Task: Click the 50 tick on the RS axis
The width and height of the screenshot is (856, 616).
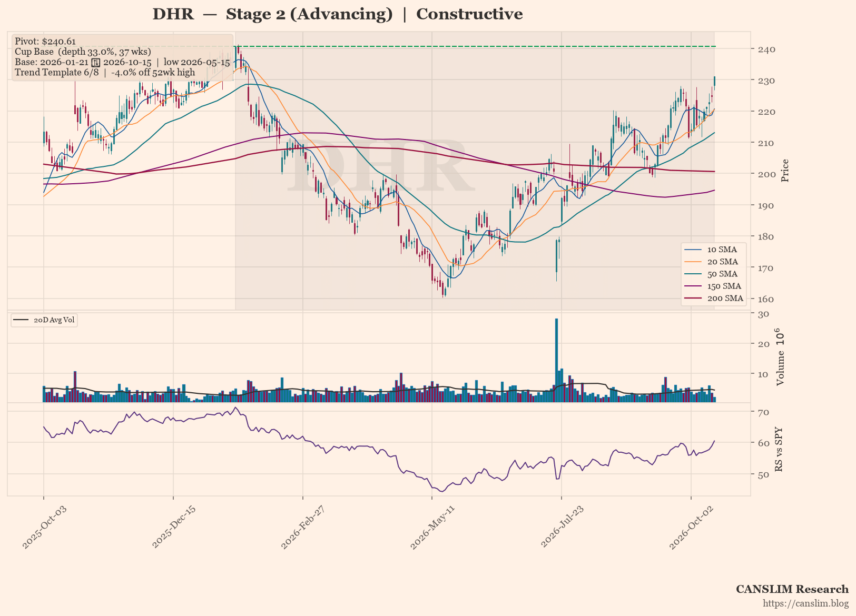Action: (763, 474)
